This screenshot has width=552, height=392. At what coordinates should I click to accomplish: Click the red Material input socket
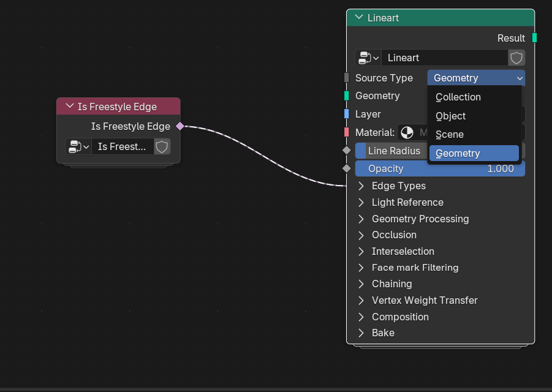346,132
